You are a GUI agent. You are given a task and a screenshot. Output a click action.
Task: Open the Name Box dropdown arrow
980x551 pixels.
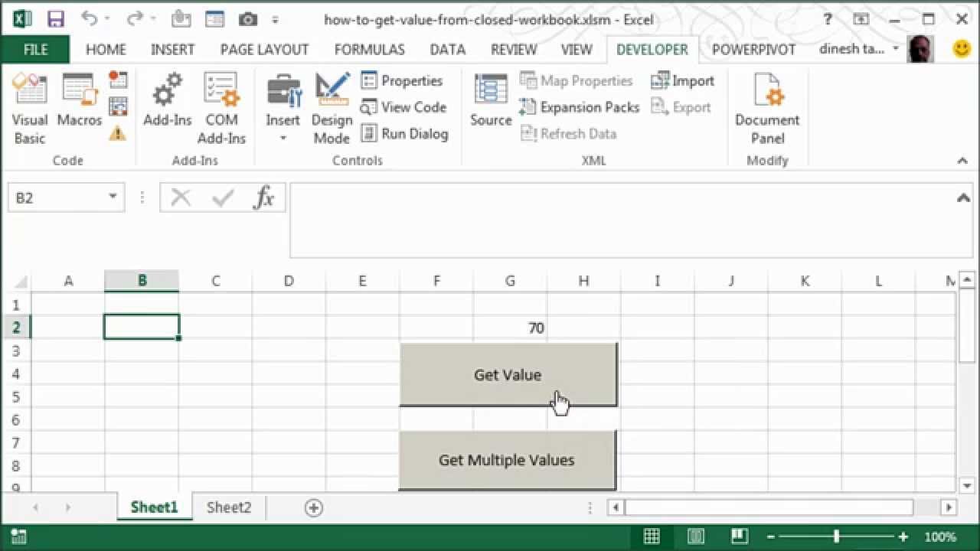click(113, 197)
